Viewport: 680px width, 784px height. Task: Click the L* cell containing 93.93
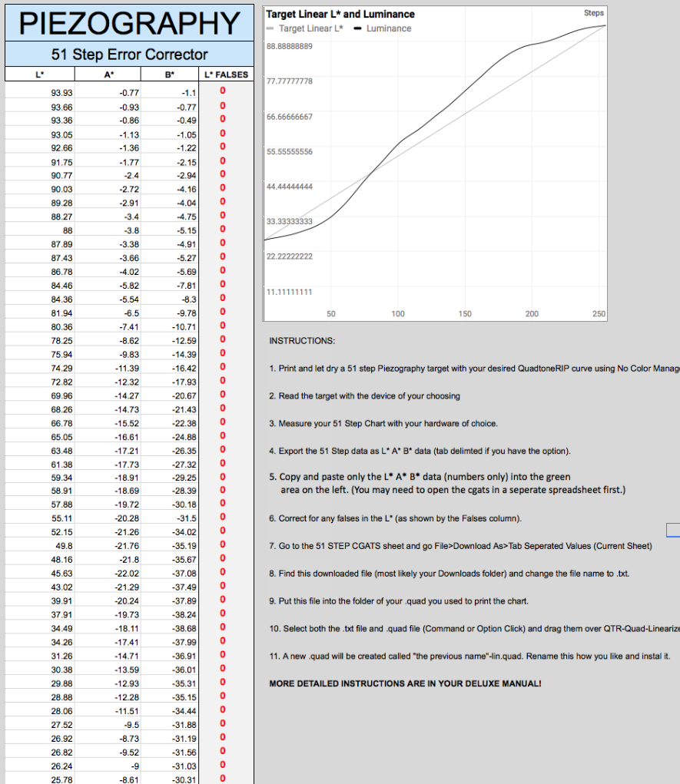(40, 92)
